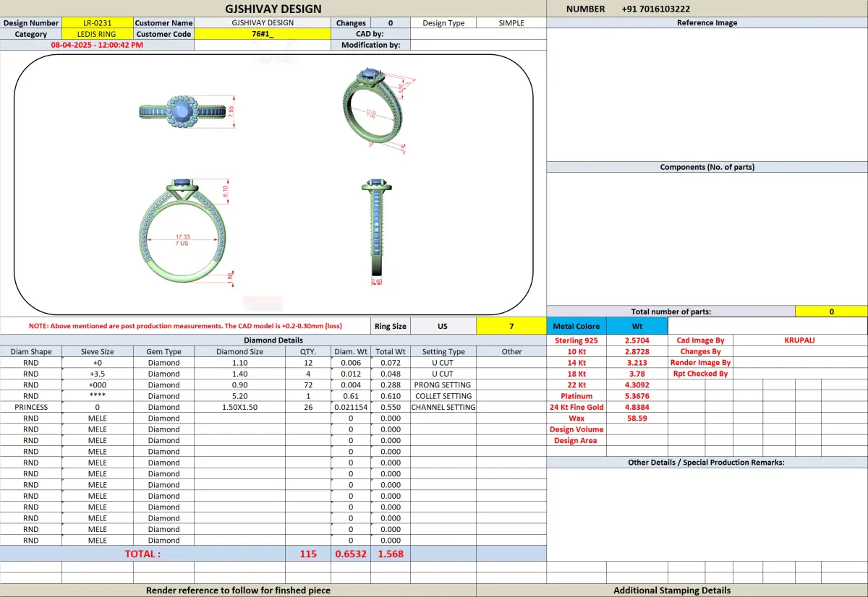This screenshot has width=868, height=597.
Task: Click the date stamp 08-04-2025 - 12:00:42 PM
Action: (97, 45)
